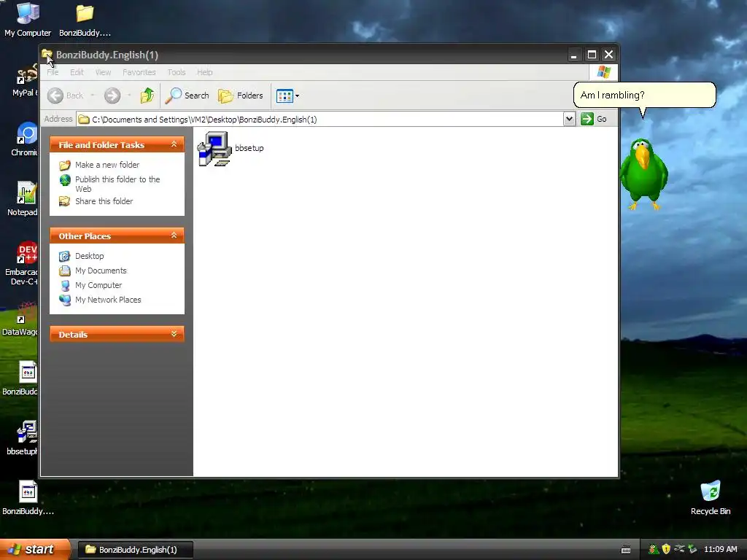
Task: Open the Tools menu
Action: click(177, 72)
